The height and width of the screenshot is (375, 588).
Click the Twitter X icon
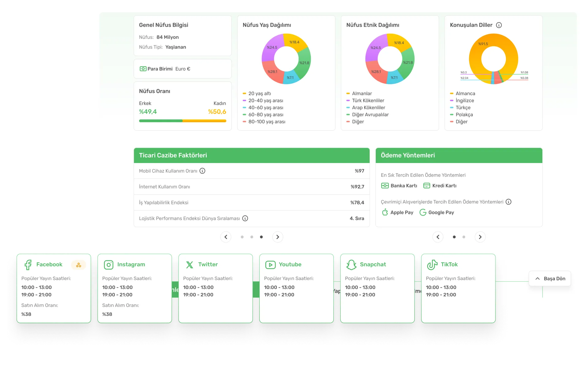[190, 265]
